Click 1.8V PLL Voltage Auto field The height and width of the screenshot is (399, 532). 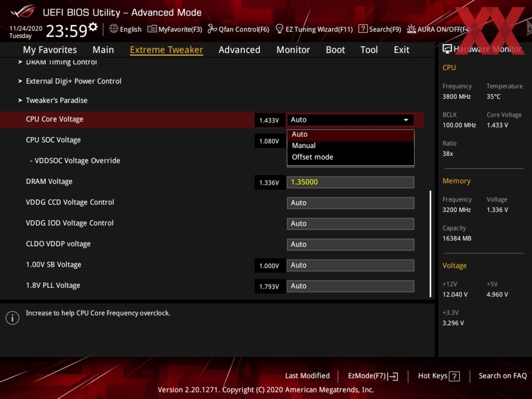point(350,286)
